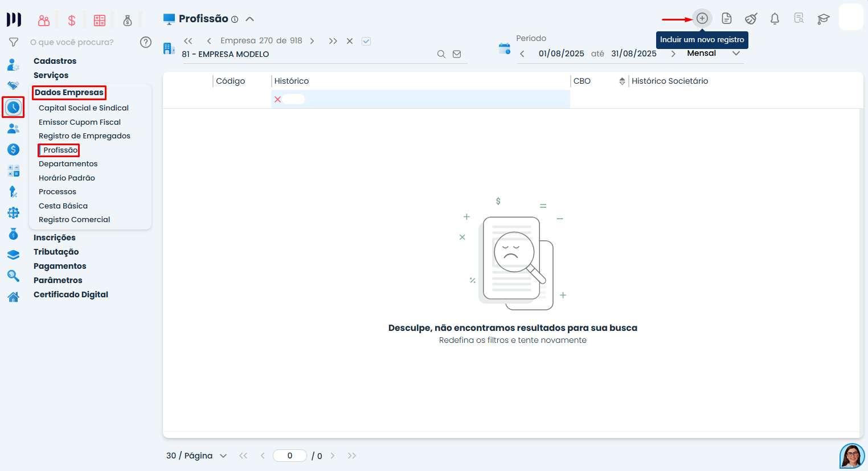The height and width of the screenshot is (471, 868).
Task: Select the magnifier sidebar icon
Action: coord(13,276)
